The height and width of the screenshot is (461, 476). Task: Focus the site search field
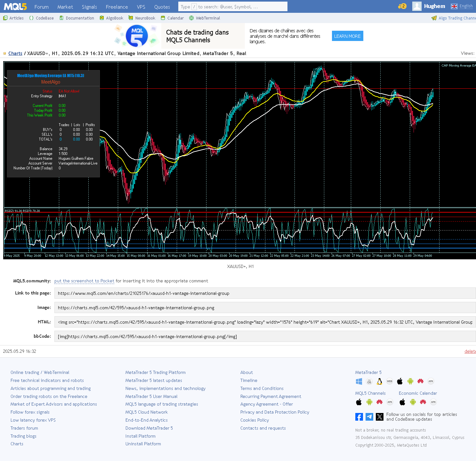coord(233,6)
